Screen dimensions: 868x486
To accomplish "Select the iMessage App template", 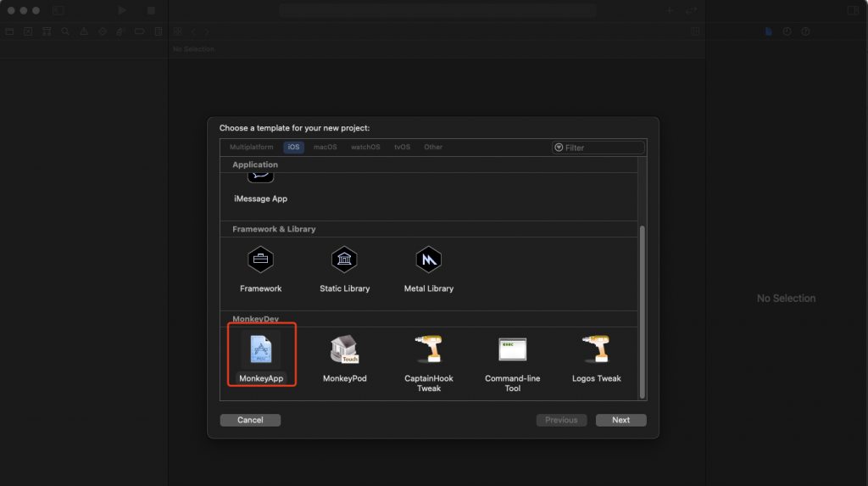I will pyautogui.click(x=261, y=188).
